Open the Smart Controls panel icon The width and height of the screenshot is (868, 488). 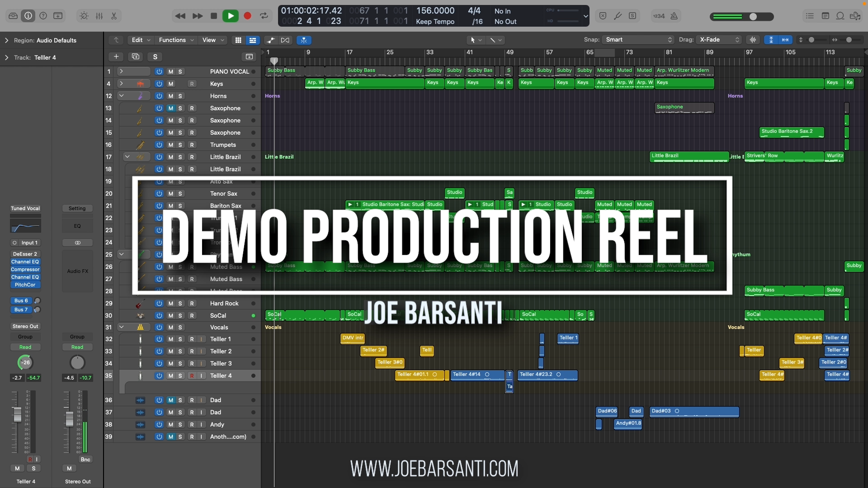84,16
